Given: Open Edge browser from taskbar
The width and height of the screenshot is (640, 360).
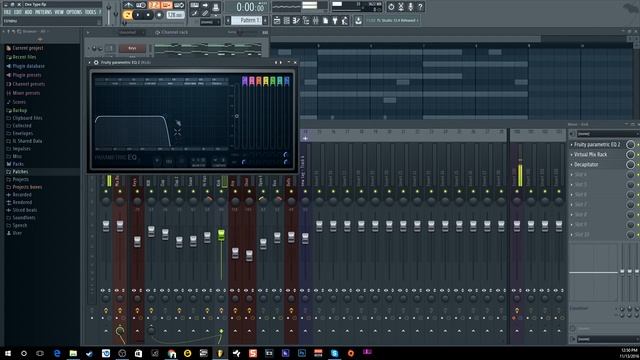Looking at the screenshot, I should 57,353.
